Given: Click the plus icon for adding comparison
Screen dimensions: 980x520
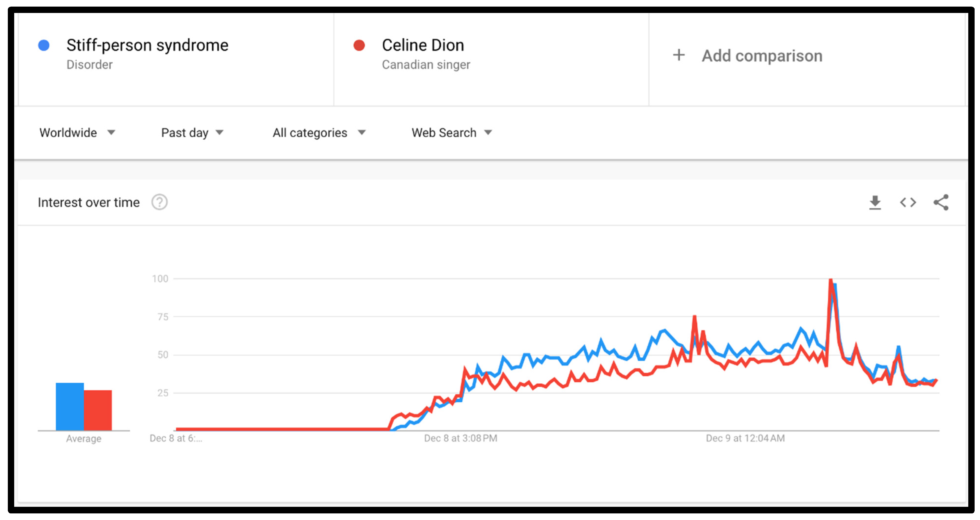Looking at the screenshot, I should [679, 55].
